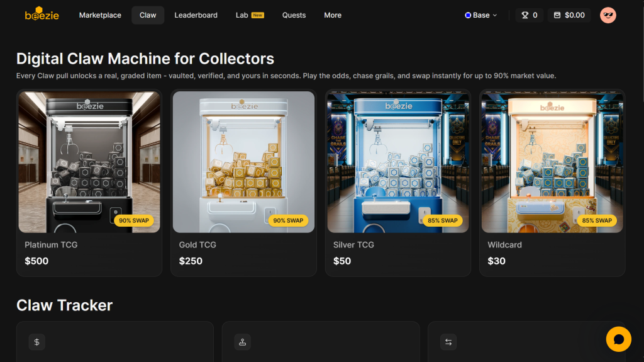Viewport: 644px width, 362px height.
Task: Click the dollar icon in Claw Tracker
Action: click(x=37, y=342)
